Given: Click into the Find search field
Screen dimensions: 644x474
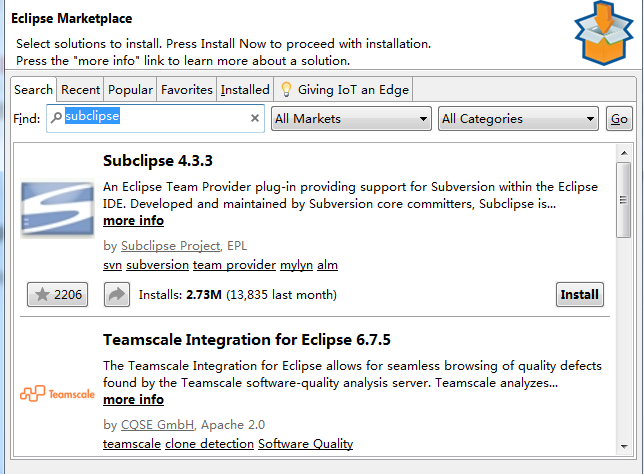Looking at the screenshot, I should pos(155,118).
